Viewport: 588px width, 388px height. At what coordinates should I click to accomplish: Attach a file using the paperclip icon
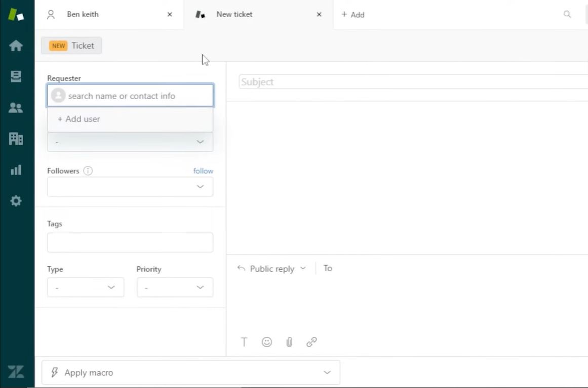tap(289, 342)
